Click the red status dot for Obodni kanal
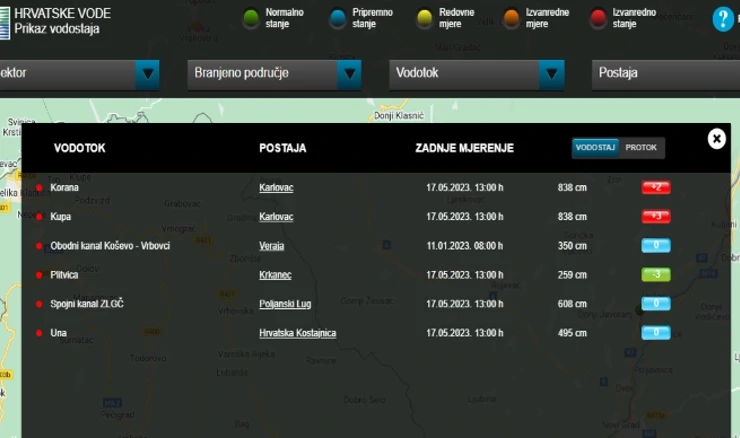740x438 pixels. point(39,246)
